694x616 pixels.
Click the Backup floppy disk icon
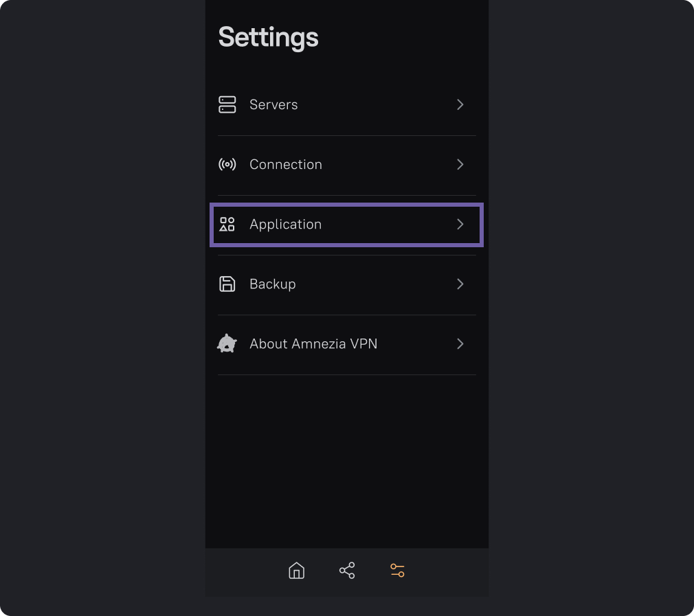pyautogui.click(x=227, y=284)
